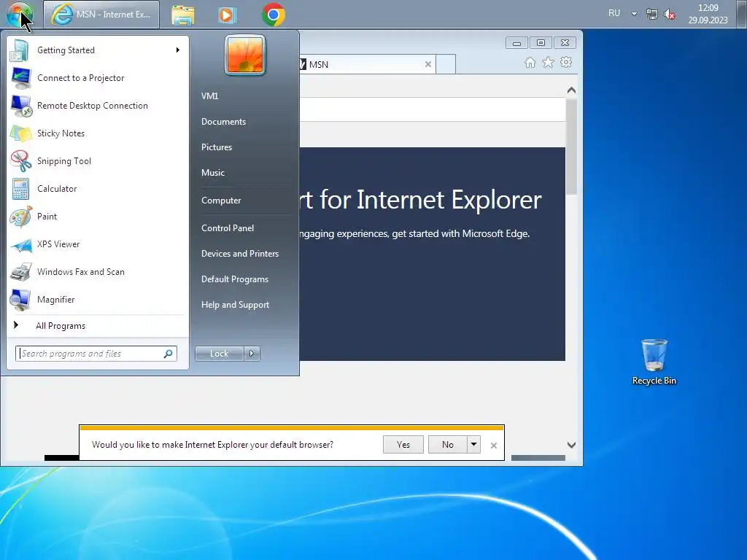Open Control Panel
Image resolution: width=747 pixels, height=560 pixels.
[244, 228]
